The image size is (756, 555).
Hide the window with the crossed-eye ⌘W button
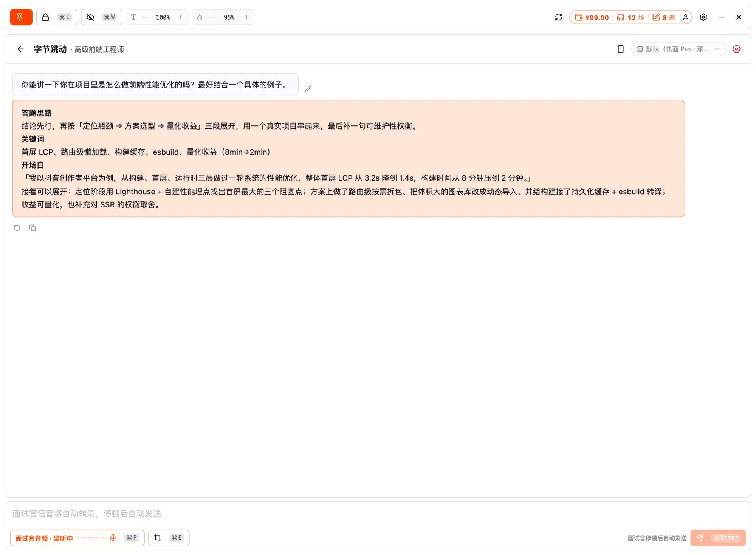coord(101,17)
